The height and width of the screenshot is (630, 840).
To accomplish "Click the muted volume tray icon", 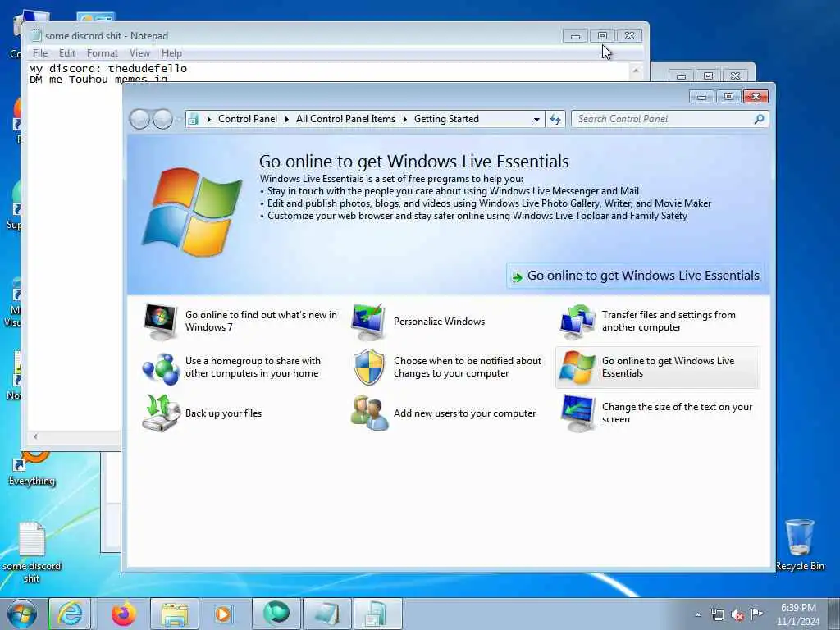I will [x=737, y=614].
